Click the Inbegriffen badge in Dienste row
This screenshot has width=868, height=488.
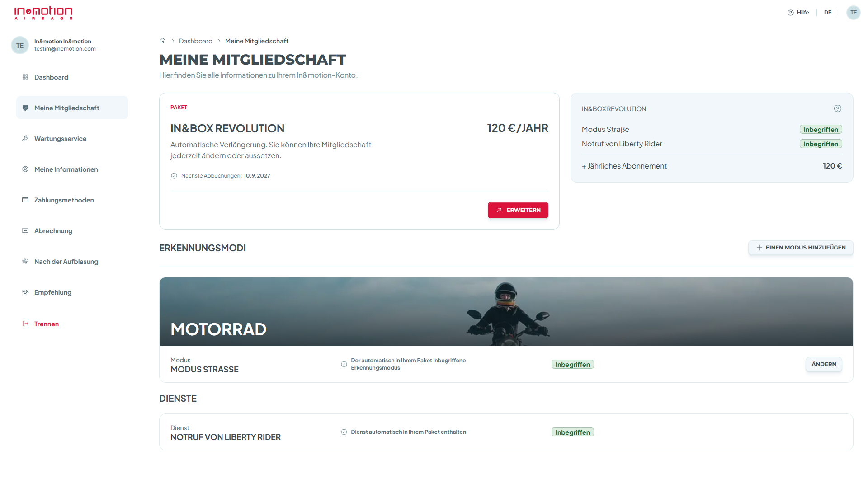tap(573, 432)
